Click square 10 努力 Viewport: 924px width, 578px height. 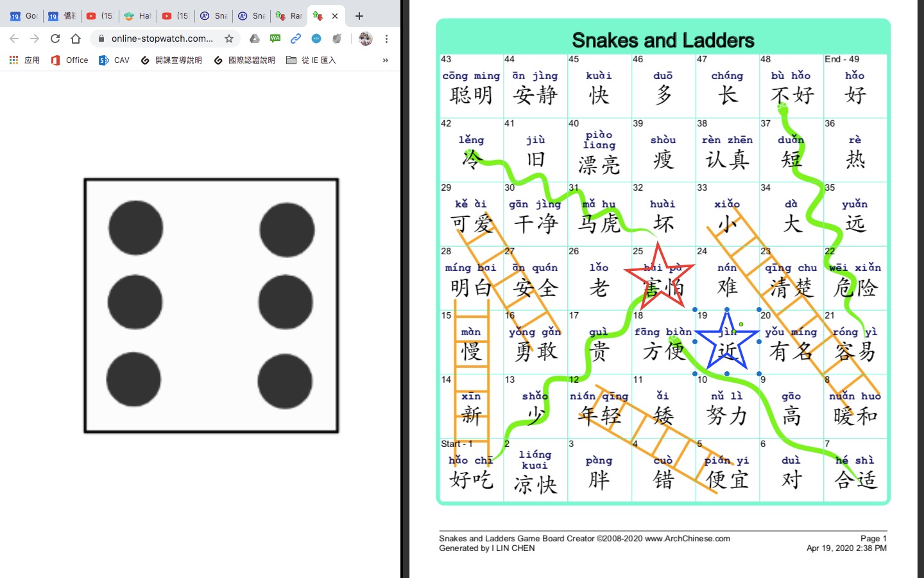728,407
